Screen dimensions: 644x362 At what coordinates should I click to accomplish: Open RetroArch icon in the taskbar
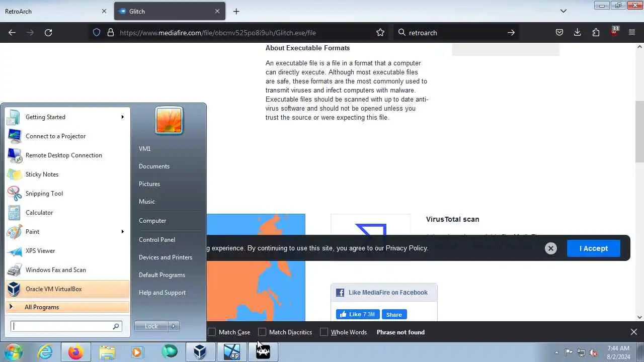[263, 352]
